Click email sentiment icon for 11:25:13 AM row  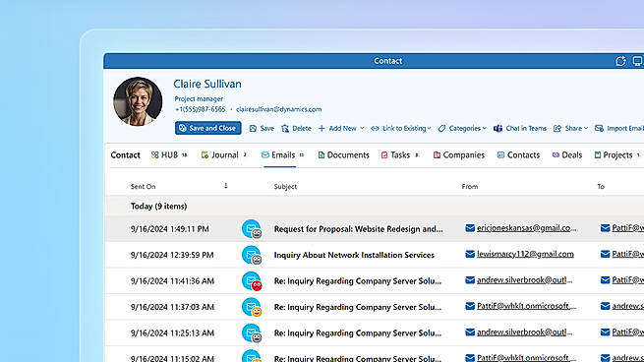coord(252,333)
